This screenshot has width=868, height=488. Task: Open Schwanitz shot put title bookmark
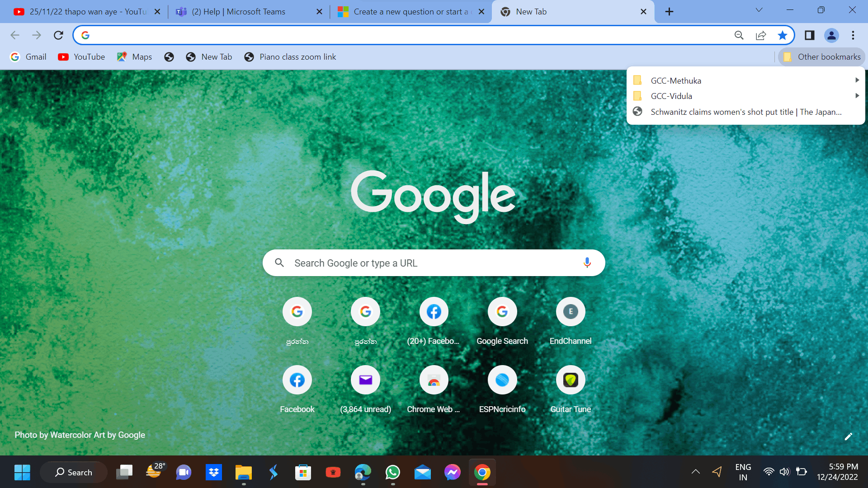click(746, 112)
